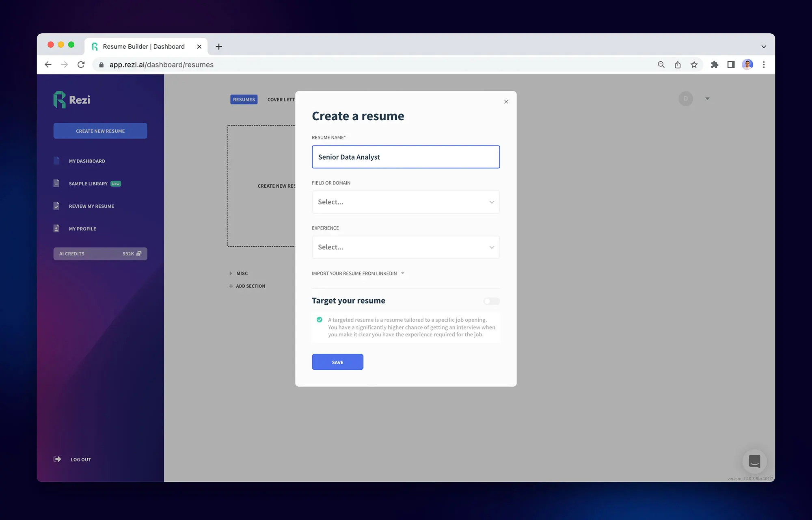
Task: Click the account avatar in the toolbar
Action: [x=747, y=64]
